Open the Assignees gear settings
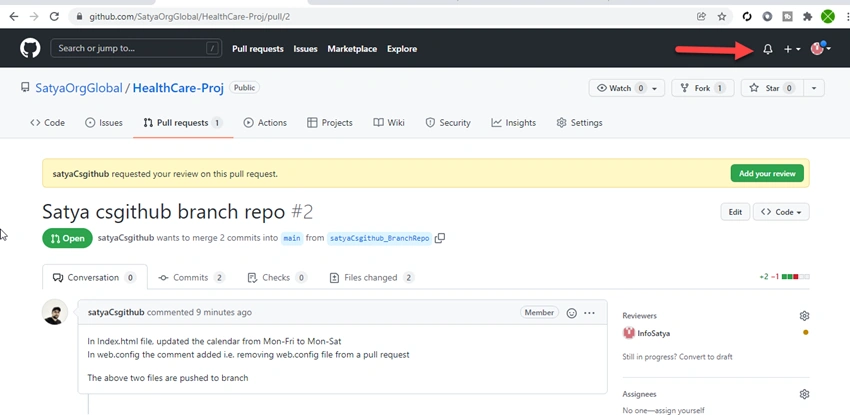Viewport: 850px width, 415px height. coord(804,394)
